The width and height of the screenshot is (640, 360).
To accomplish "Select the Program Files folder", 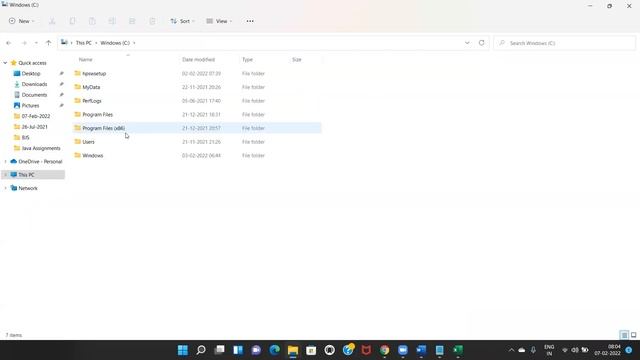I will pyautogui.click(x=197, y=115).
